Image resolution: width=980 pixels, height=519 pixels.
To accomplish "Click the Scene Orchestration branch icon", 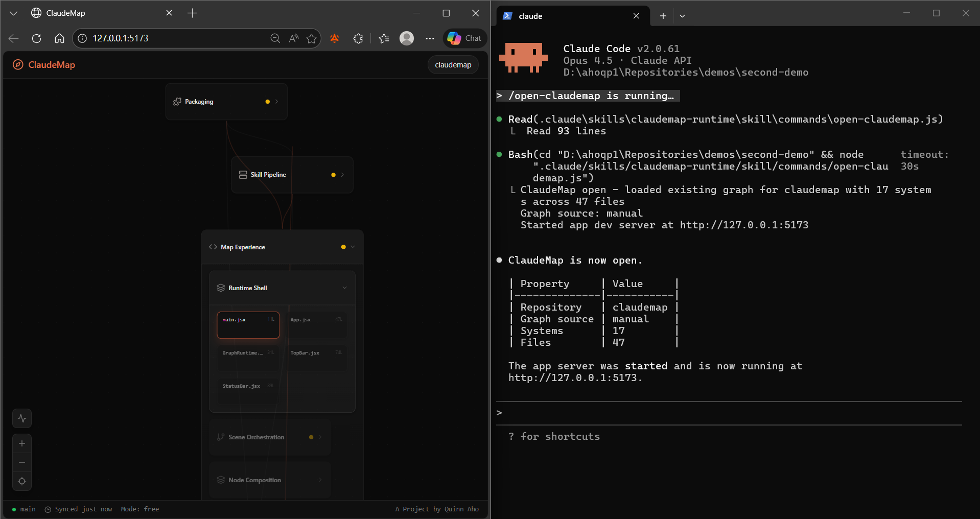I will coord(221,437).
